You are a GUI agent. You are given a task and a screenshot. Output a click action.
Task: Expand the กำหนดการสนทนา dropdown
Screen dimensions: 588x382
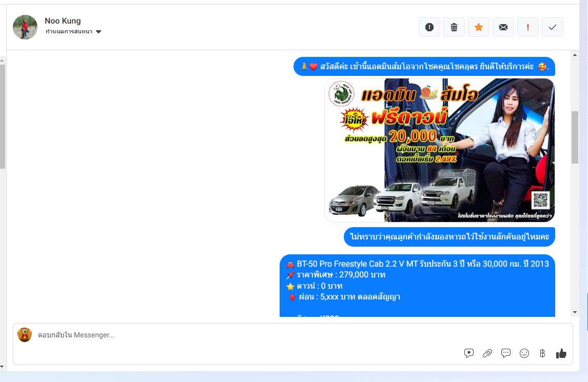73,31
